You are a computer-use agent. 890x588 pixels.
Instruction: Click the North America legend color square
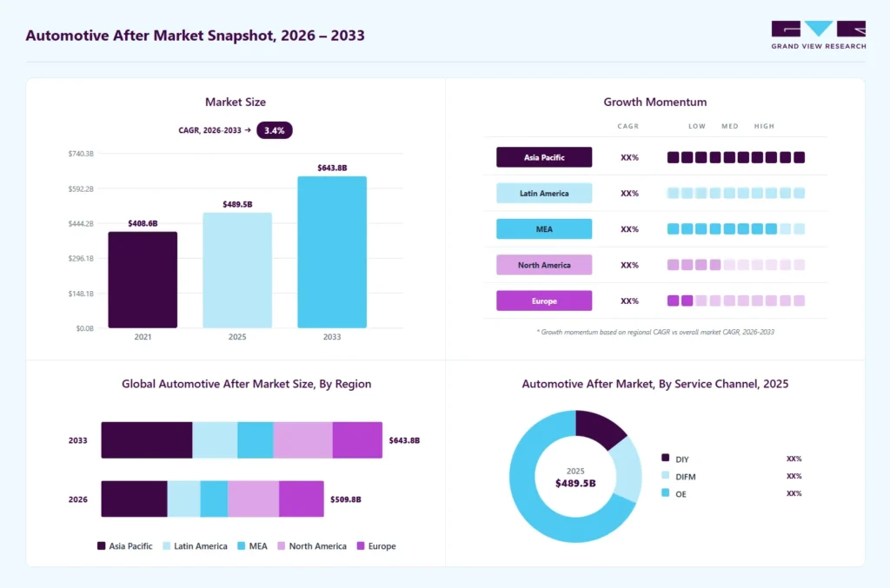[x=281, y=546]
